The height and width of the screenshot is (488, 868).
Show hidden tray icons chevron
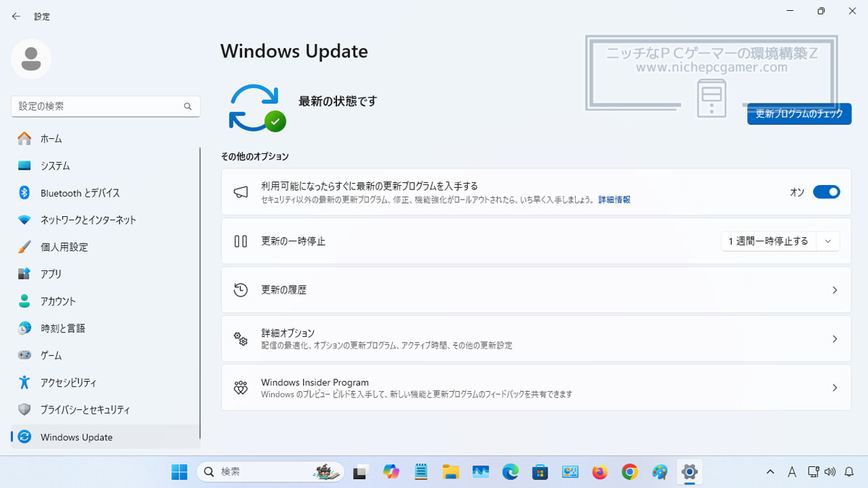(x=770, y=472)
